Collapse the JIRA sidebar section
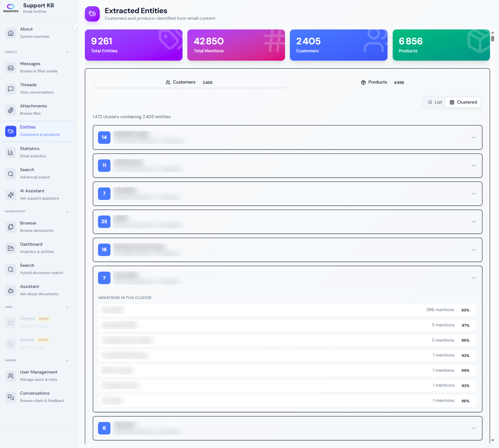 67,307
